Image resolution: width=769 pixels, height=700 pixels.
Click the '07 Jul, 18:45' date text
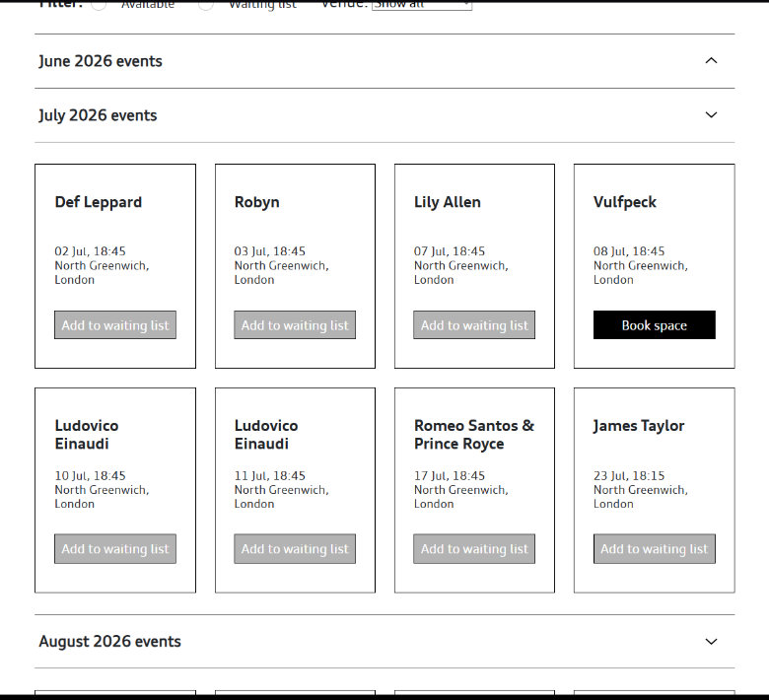(450, 251)
